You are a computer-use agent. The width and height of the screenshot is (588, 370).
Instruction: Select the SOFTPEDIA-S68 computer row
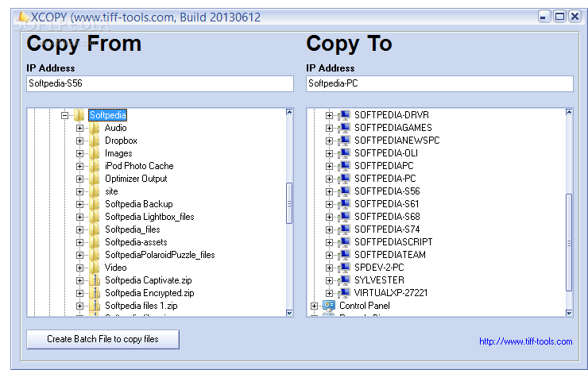(387, 217)
